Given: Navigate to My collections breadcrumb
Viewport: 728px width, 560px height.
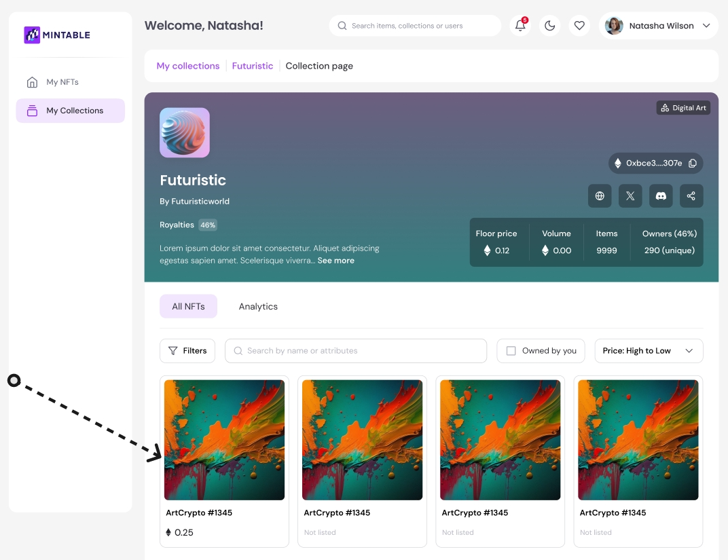Looking at the screenshot, I should pos(188,66).
